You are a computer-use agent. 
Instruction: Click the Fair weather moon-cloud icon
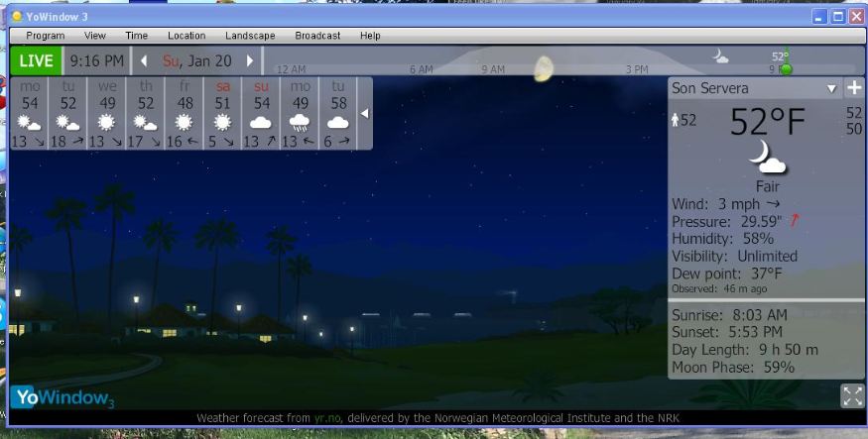767,157
